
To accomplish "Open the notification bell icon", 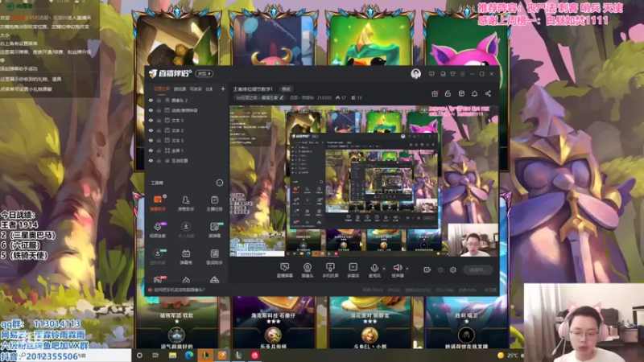I will (474, 93).
